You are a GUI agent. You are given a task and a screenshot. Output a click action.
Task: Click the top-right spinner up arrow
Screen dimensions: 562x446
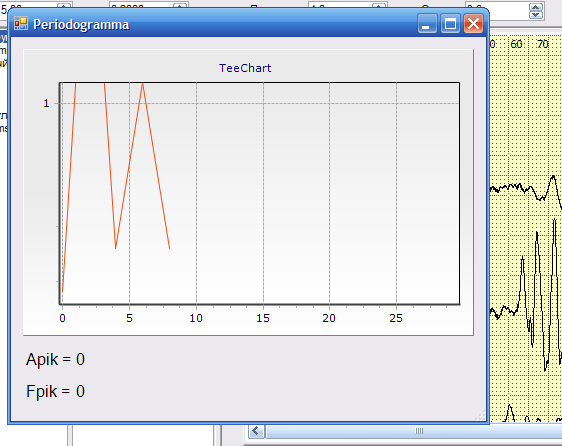536,7
